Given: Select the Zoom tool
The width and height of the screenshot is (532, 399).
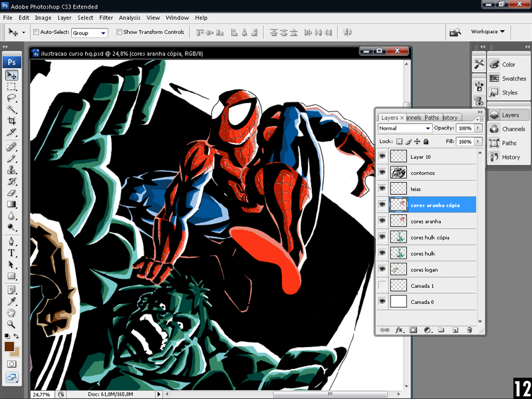Looking at the screenshot, I should pos(12,324).
